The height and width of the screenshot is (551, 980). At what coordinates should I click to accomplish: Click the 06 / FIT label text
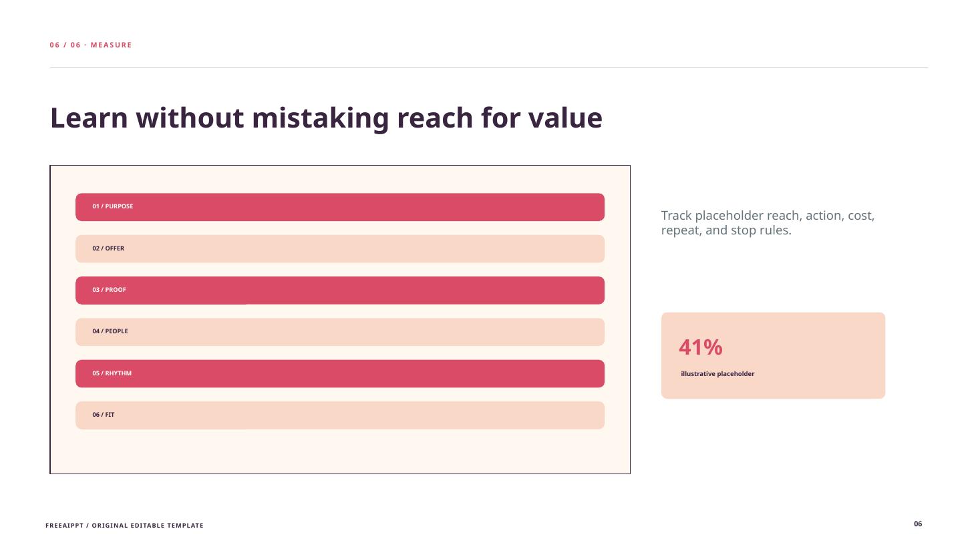[104, 415]
